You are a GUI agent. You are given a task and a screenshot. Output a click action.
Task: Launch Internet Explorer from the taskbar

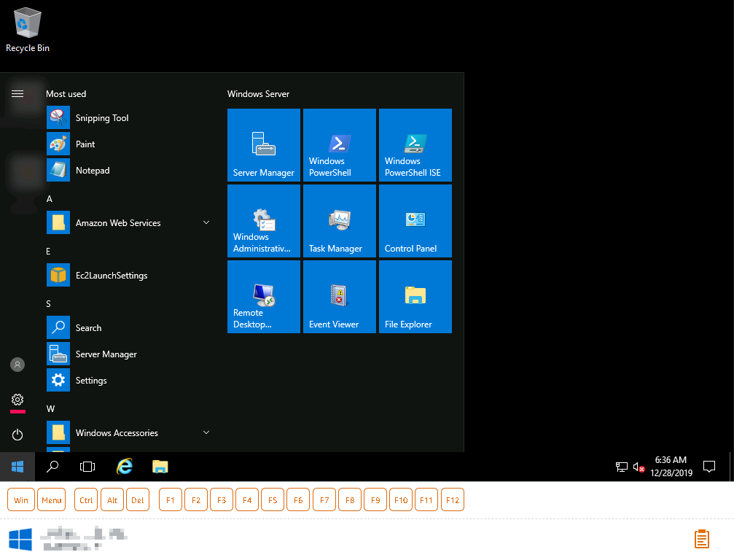pyautogui.click(x=124, y=467)
